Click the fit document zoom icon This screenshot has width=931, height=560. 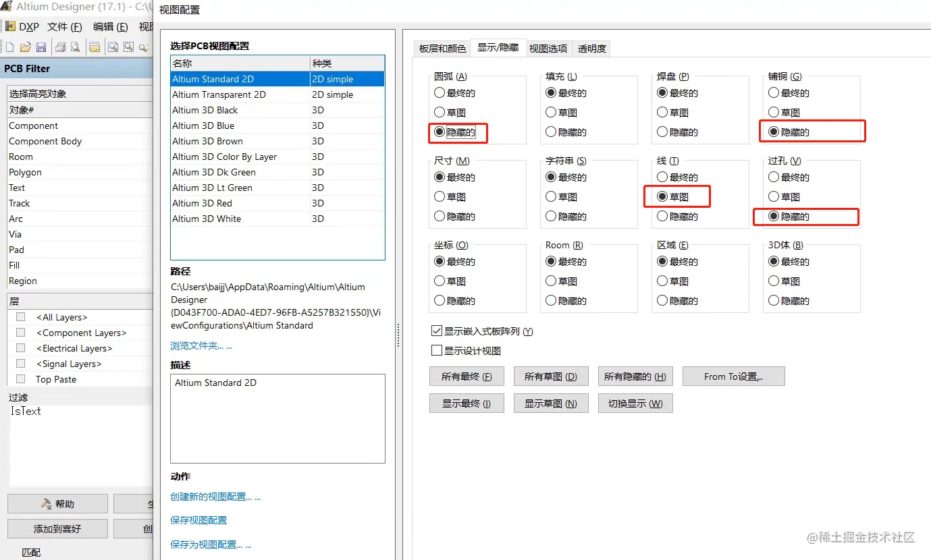[113, 47]
